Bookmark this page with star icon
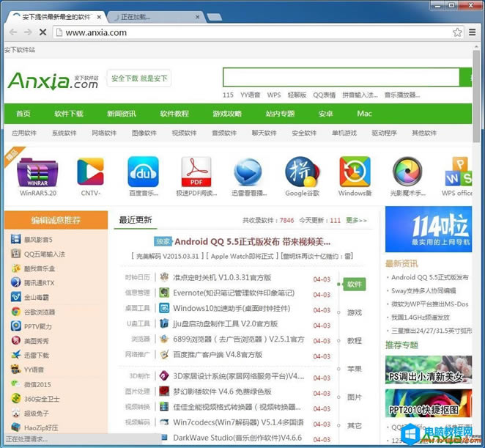The width and height of the screenshot is (485, 448). [457, 32]
